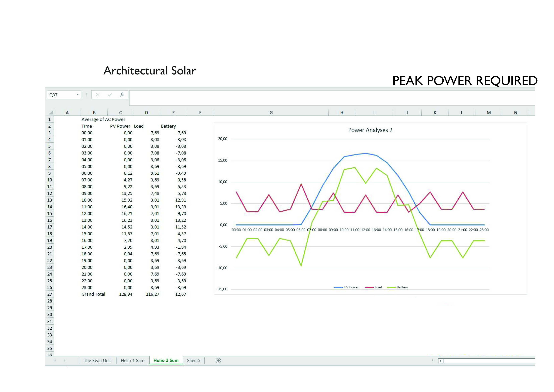The width and height of the screenshot is (554, 392).
Task: Switch to The Bean Unit sheet tab
Action: (x=97, y=361)
